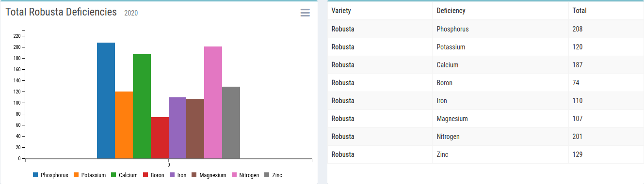The height and width of the screenshot is (184, 644).
Task: Open the chart hamburger menu
Action: (x=305, y=13)
